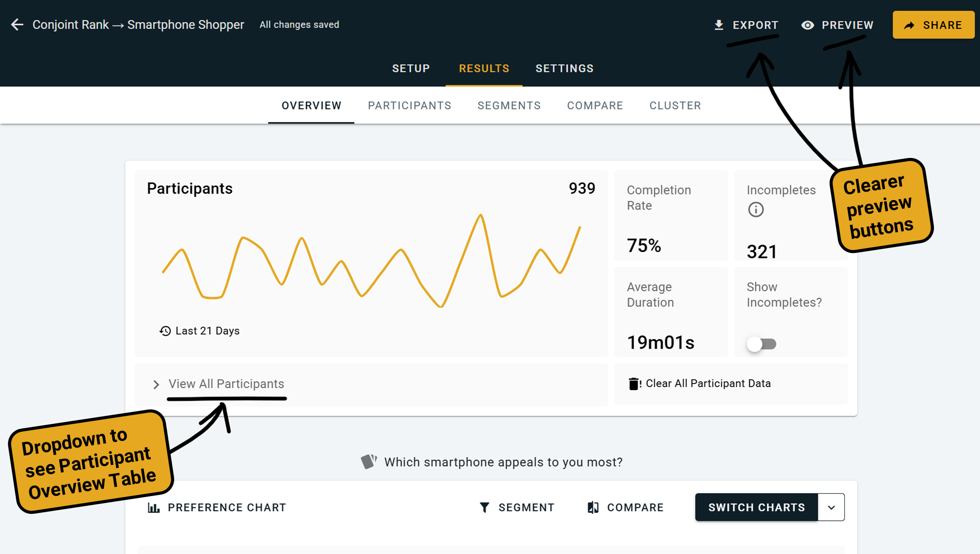The image size is (980, 554).
Task: Click the Export download icon
Action: click(719, 25)
